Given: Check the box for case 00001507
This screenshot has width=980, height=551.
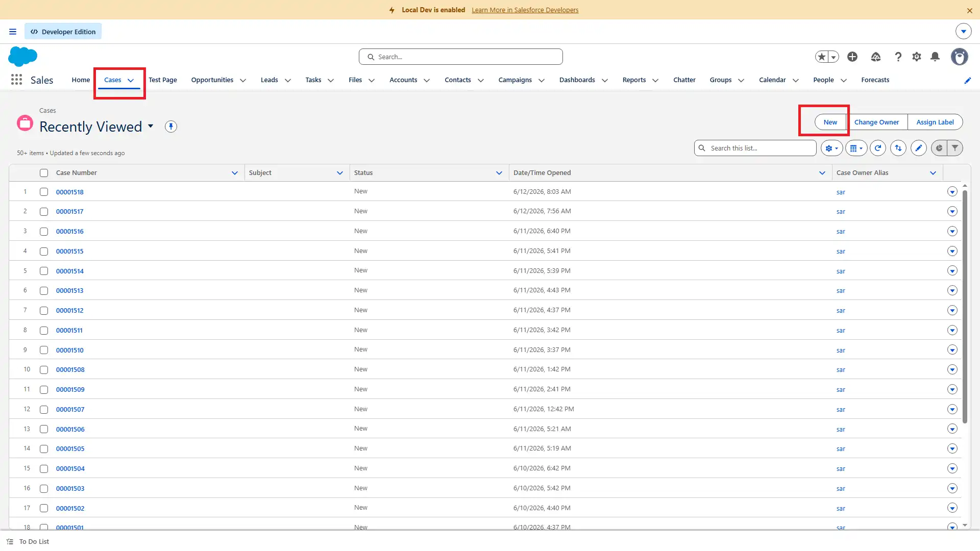Looking at the screenshot, I should [x=44, y=410].
